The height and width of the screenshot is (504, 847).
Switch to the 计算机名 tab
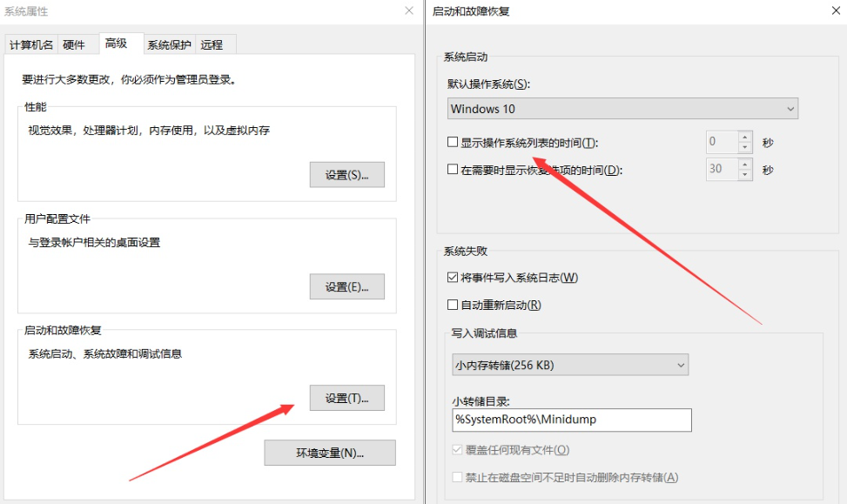coord(31,45)
